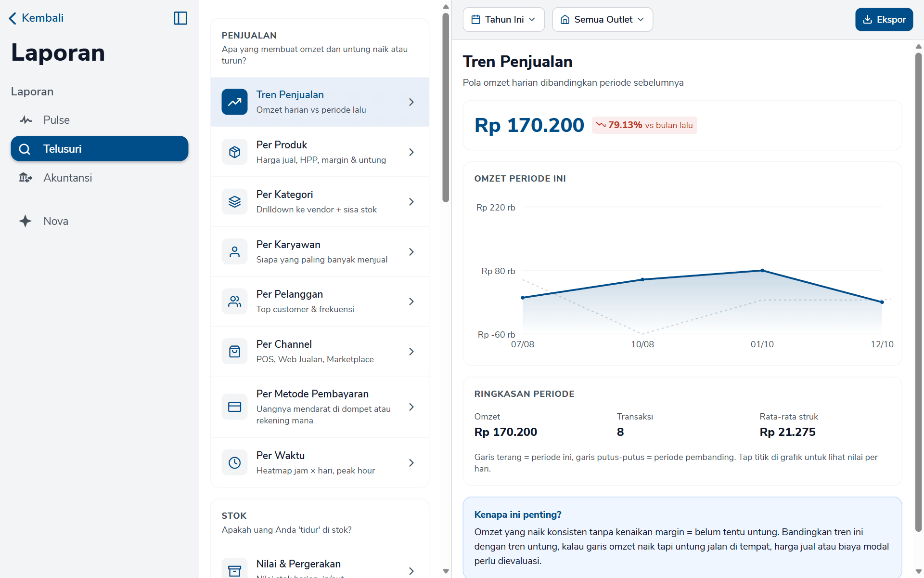Click the Per Pelanggan users icon

tap(234, 302)
